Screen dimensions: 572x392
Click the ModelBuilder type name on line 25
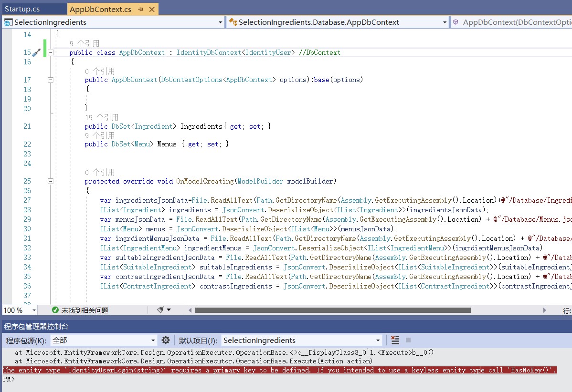coord(260,181)
